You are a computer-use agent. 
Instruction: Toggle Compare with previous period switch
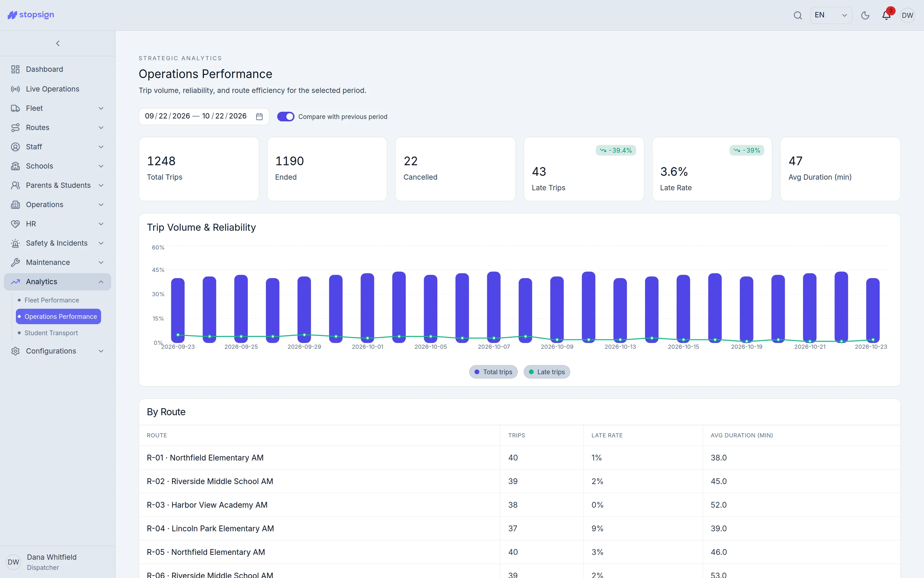pyautogui.click(x=286, y=116)
